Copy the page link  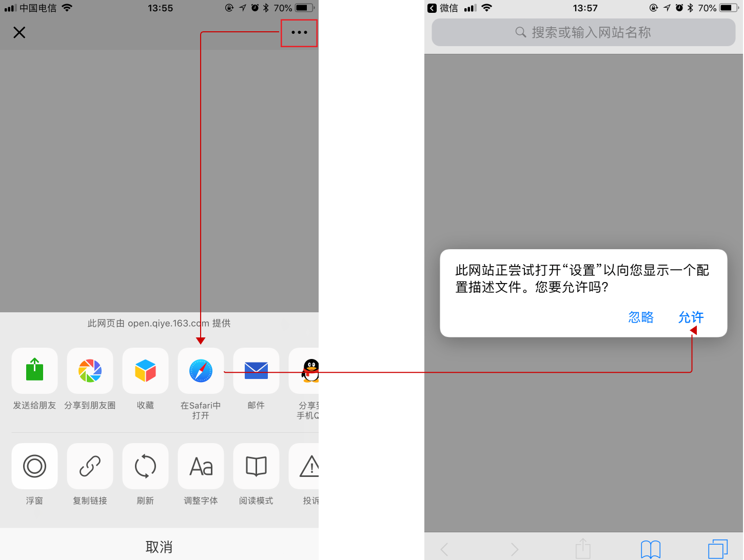pos(90,466)
